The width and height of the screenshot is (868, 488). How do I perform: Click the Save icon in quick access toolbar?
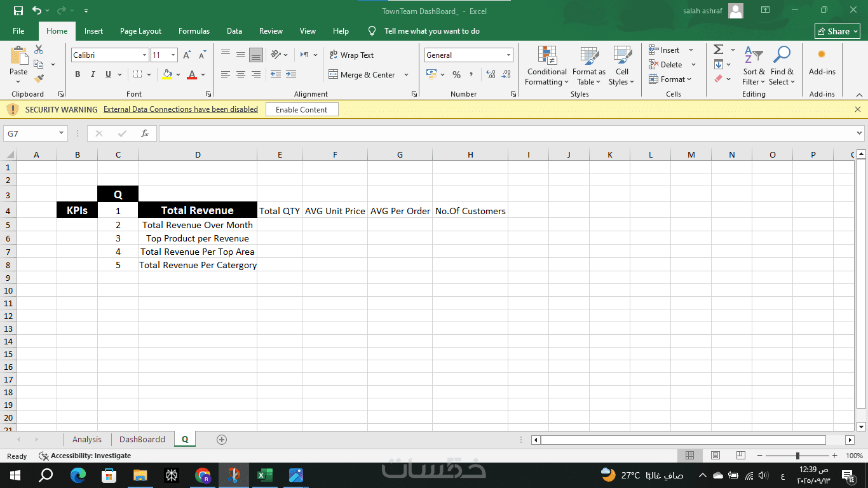pos(18,11)
